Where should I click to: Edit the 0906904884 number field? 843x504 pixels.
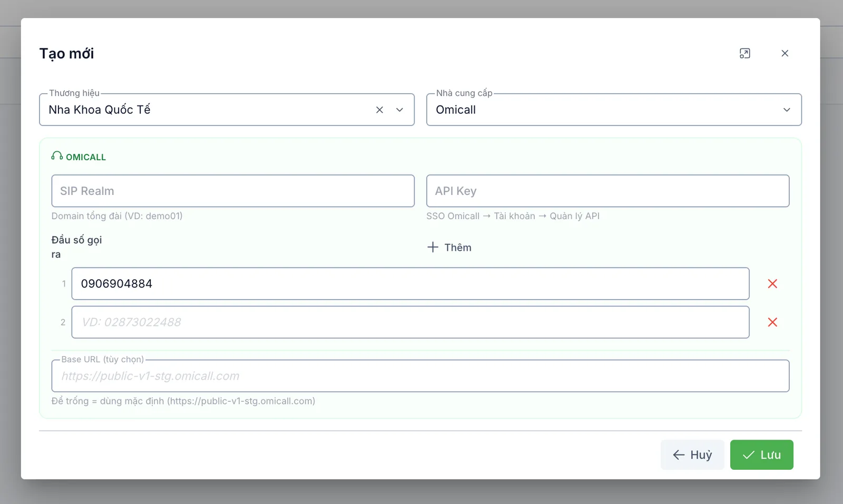point(410,283)
